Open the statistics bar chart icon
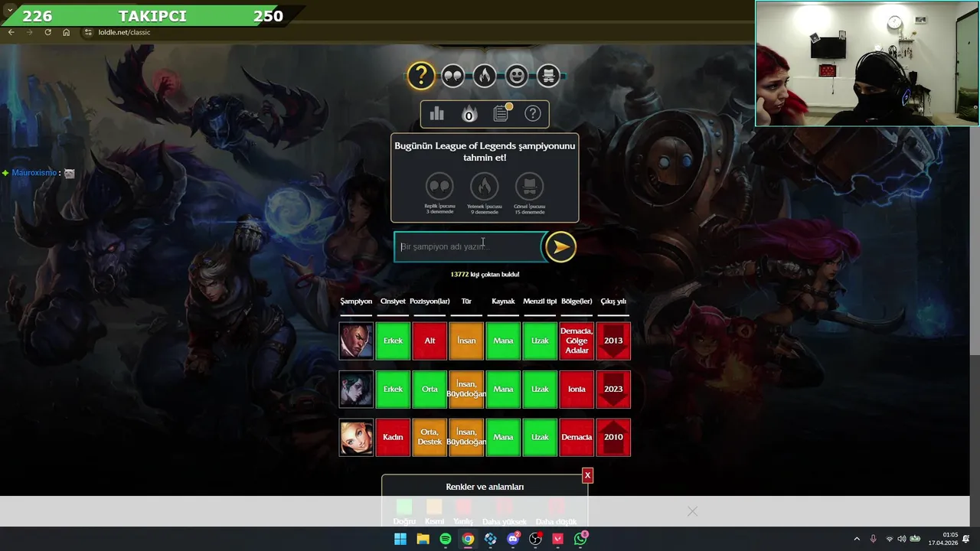Image resolution: width=980 pixels, height=551 pixels. click(437, 114)
